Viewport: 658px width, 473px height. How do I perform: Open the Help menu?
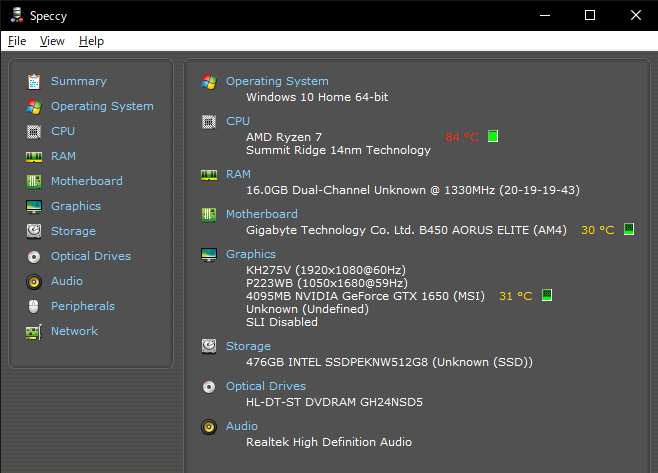pos(91,41)
